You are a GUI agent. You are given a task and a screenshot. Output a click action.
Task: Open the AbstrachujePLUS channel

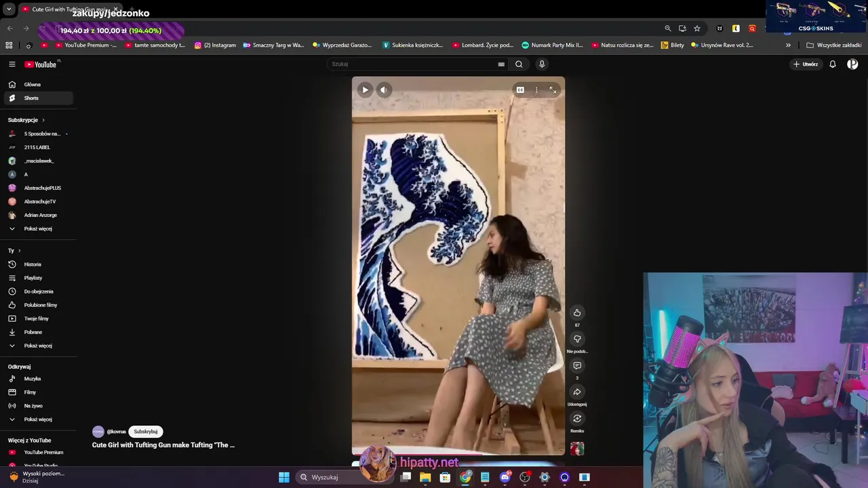[39, 188]
